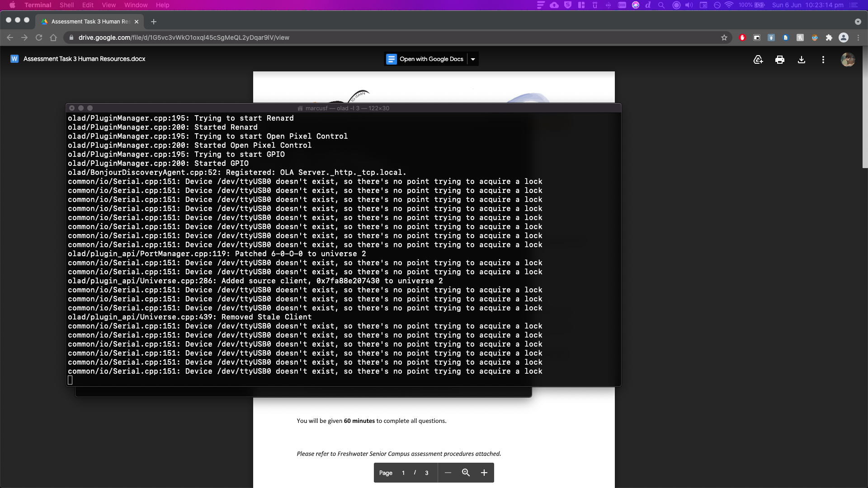Click the Add shortcut to Drive icon
Screen dimensions: 868x488
point(758,60)
